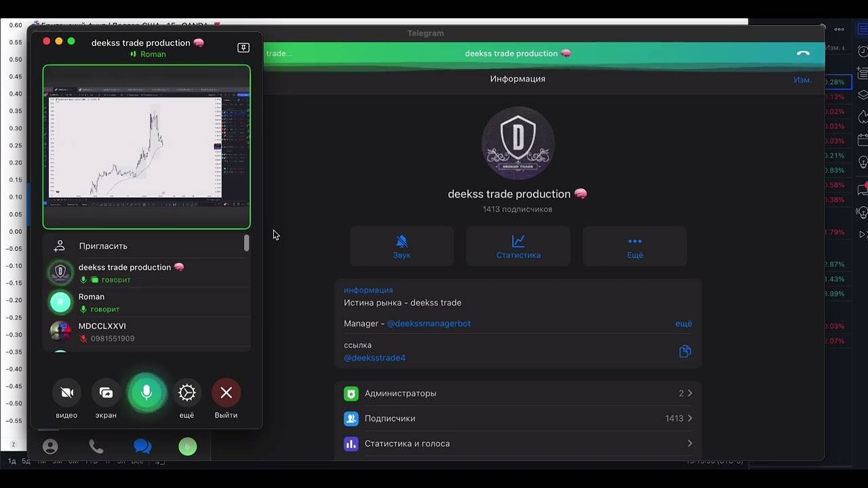Click the Статистика и голоса bar icon
Viewport: 868px width, 488px height.
tap(351, 444)
